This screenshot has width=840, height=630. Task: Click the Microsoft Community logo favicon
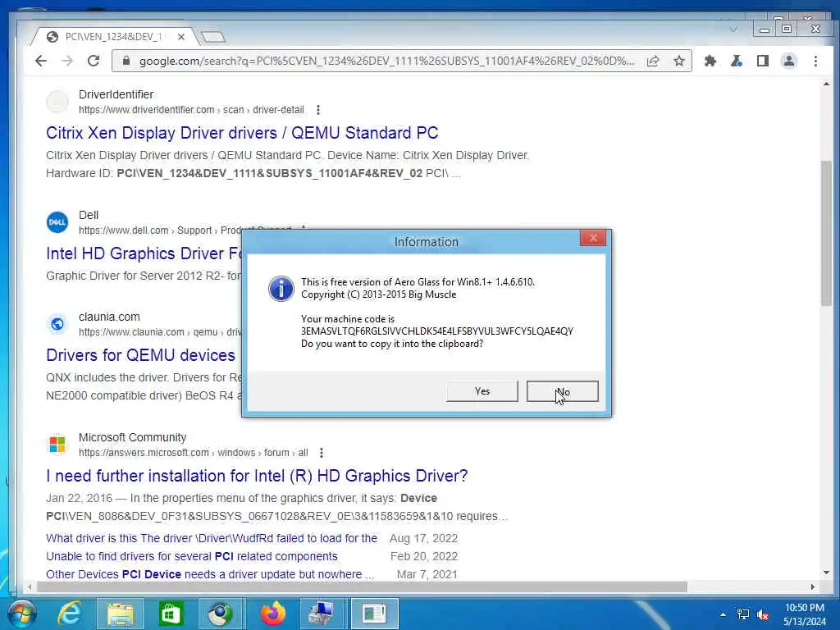click(57, 445)
